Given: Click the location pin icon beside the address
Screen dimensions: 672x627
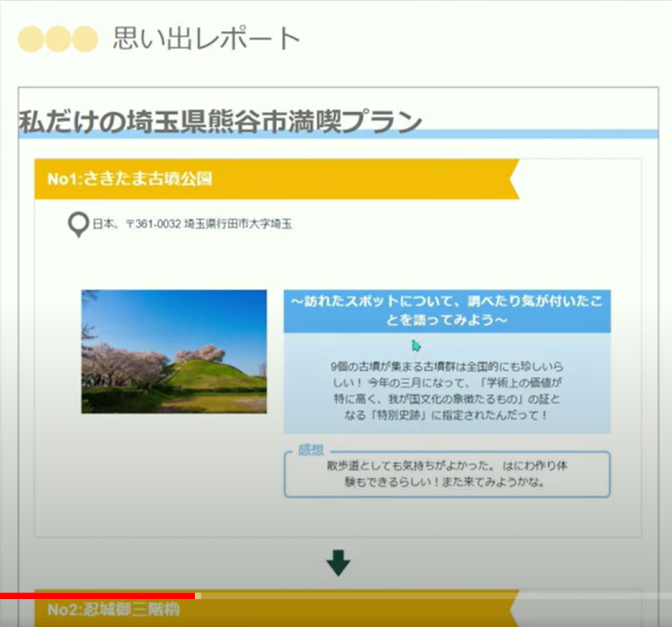Looking at the screenshot, I should [78, 225].
